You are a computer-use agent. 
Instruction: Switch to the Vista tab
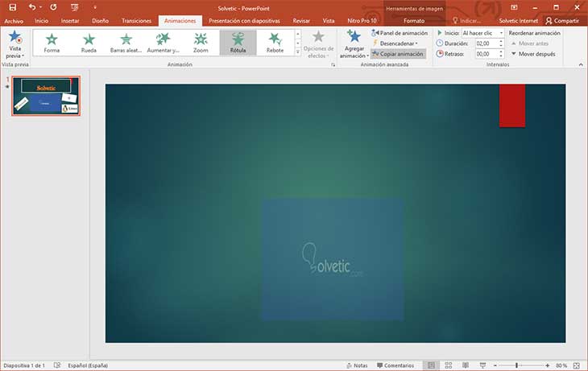(329, 21)
